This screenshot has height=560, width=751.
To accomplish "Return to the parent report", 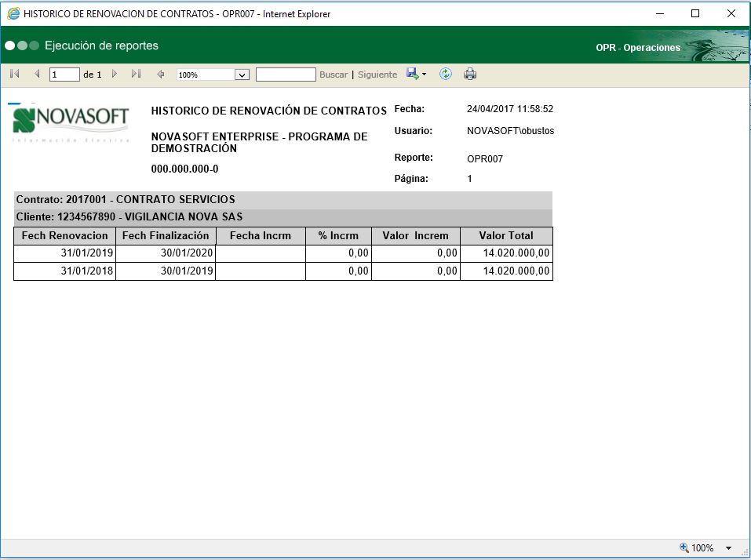I will (159, 74).
